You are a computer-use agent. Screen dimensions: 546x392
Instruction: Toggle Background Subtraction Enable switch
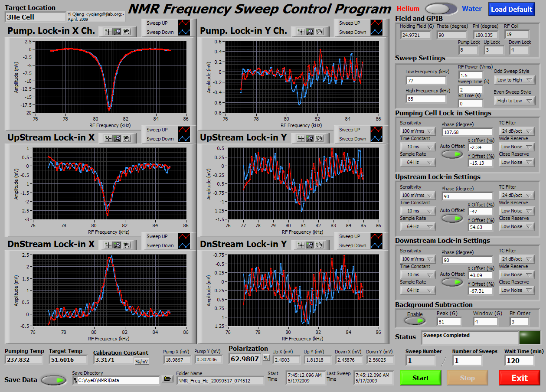[x=414, y=320]
